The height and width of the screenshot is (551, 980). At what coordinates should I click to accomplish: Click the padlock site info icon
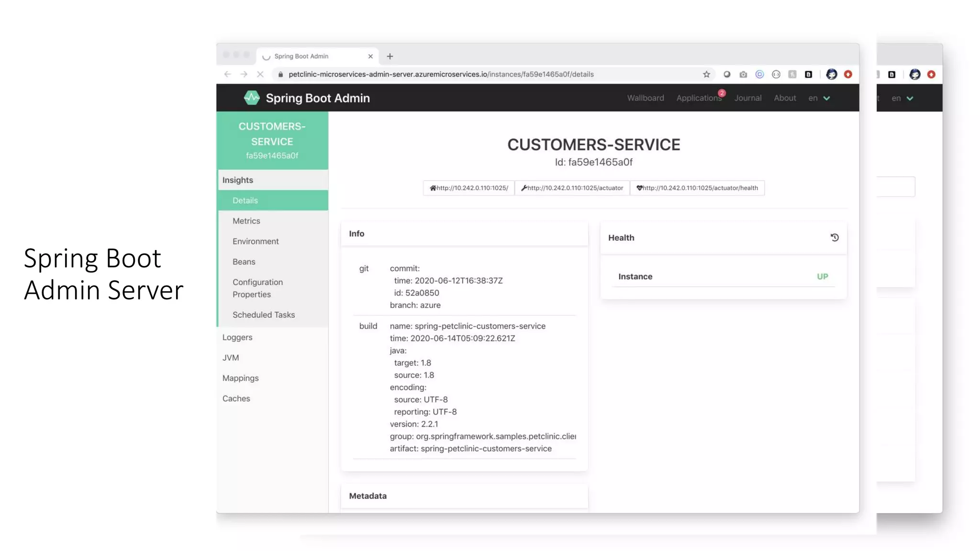point(281,74)
